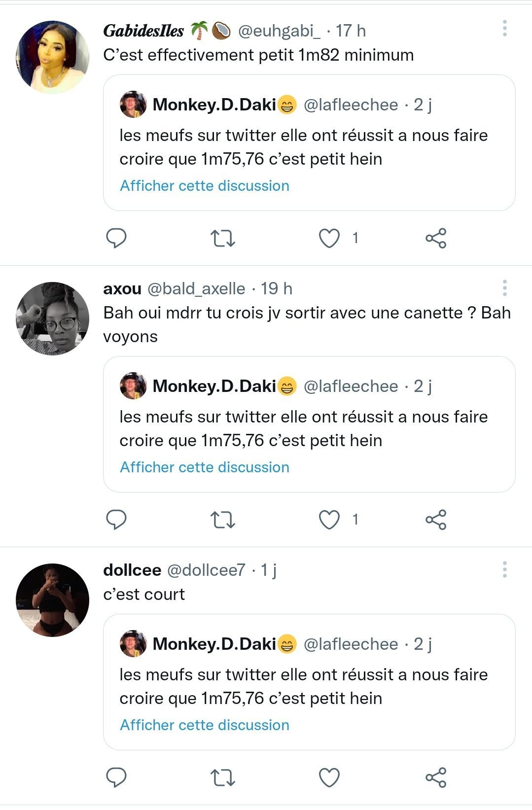532x810 pixels.
Task: Open the @bald_axelle profile handle
Action: click(196, 289)
